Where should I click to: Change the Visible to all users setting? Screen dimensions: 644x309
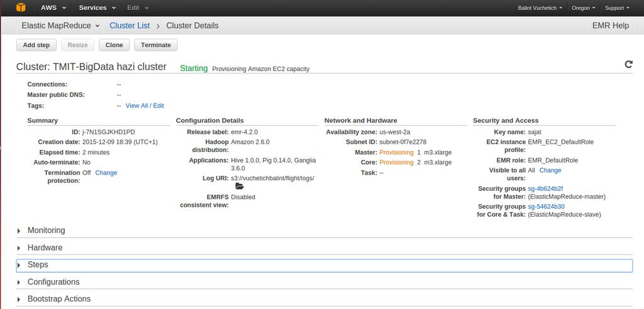click(550, 170)
